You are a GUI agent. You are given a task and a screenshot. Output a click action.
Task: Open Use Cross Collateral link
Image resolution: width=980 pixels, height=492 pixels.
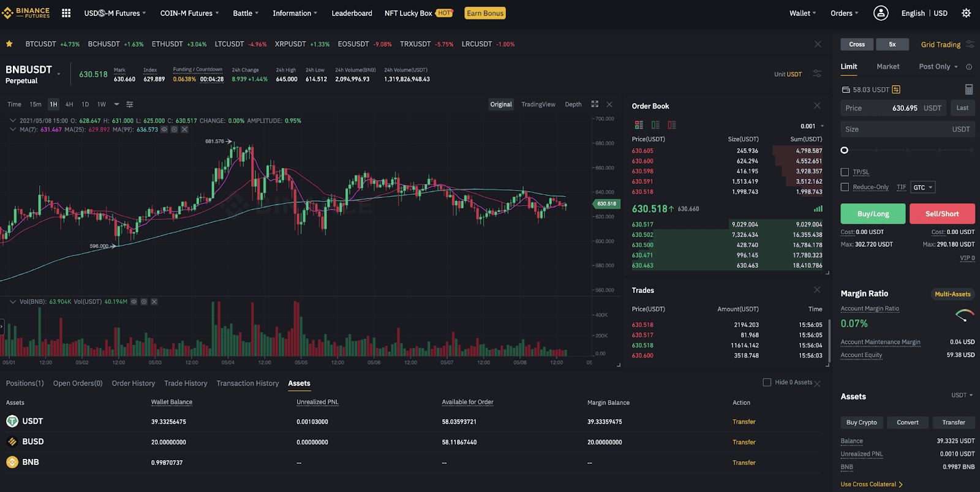click(x=872, y=484)
